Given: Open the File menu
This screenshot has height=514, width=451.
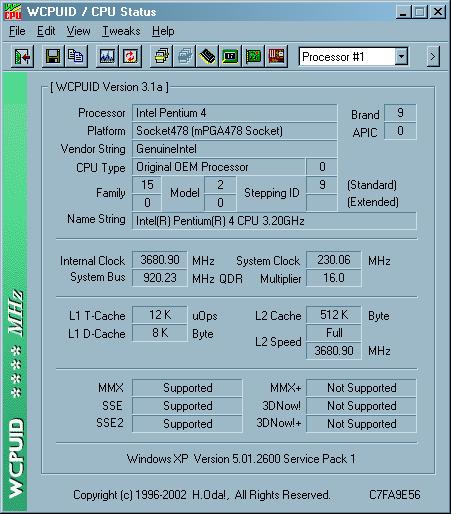Looking at the screenshot, I should (17, 31).
